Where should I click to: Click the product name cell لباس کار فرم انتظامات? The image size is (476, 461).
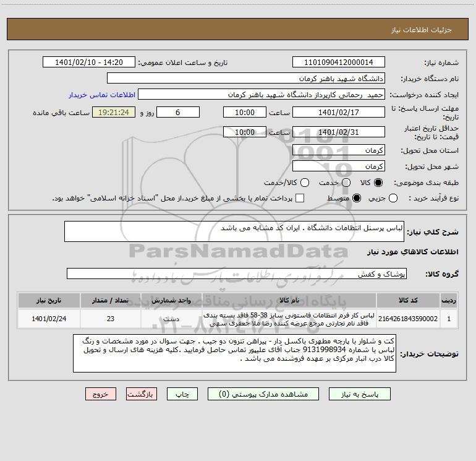click(x=289, y=319)
